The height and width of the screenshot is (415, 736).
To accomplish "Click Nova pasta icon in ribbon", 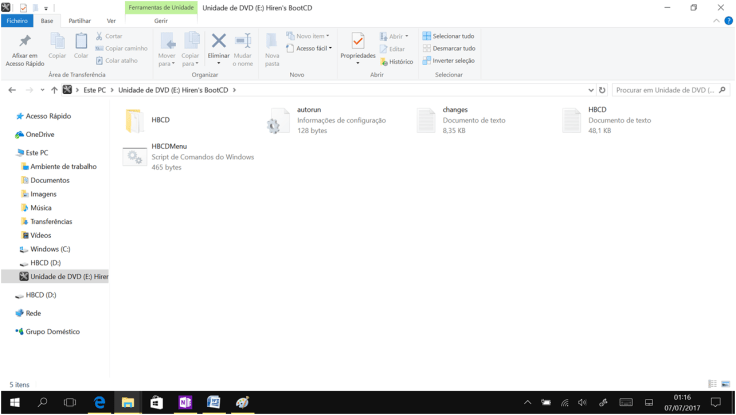I will [272, 46].
